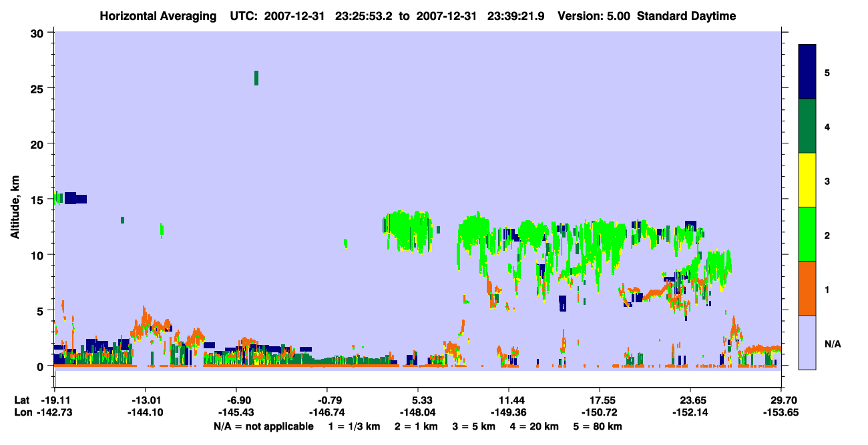The image size is (868, 445).
Task: Click the N/A = not applicable footnote
Action: 263,426
